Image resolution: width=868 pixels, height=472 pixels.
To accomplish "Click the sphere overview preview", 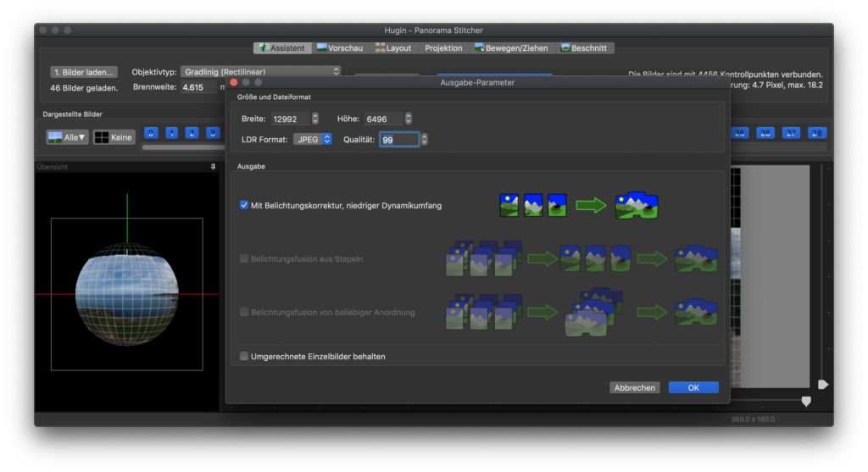I will pos(127,294).
